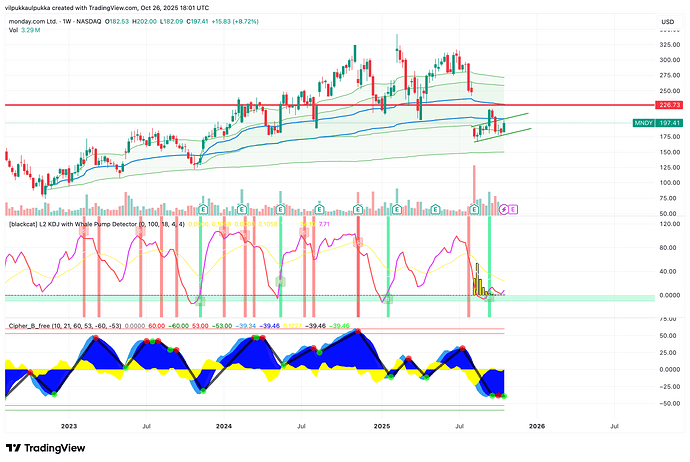Screen dimensions: 690x462
Task: Click the 2023 time axis label
Action: tap(69, 426)
